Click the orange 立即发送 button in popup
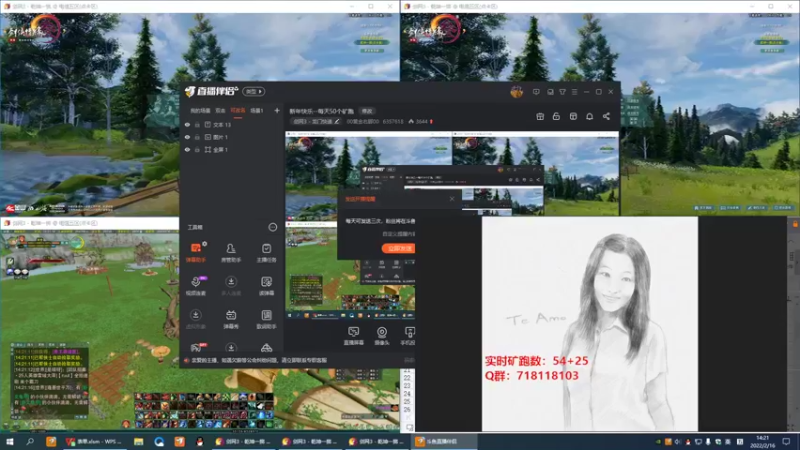The width and height of the screenshot is (800, 450). [x=398, y=248]
